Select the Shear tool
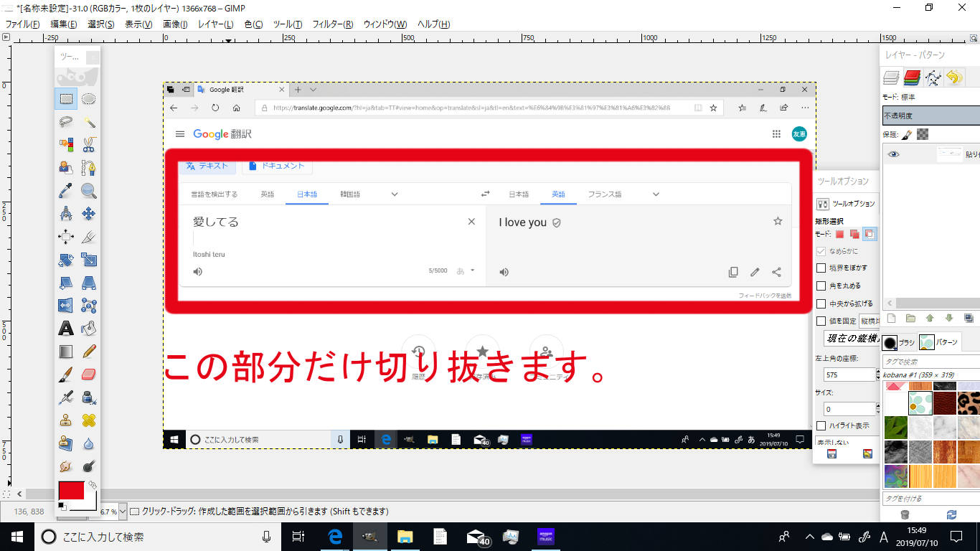Screen dimensions: 980x551 [66, 283]
